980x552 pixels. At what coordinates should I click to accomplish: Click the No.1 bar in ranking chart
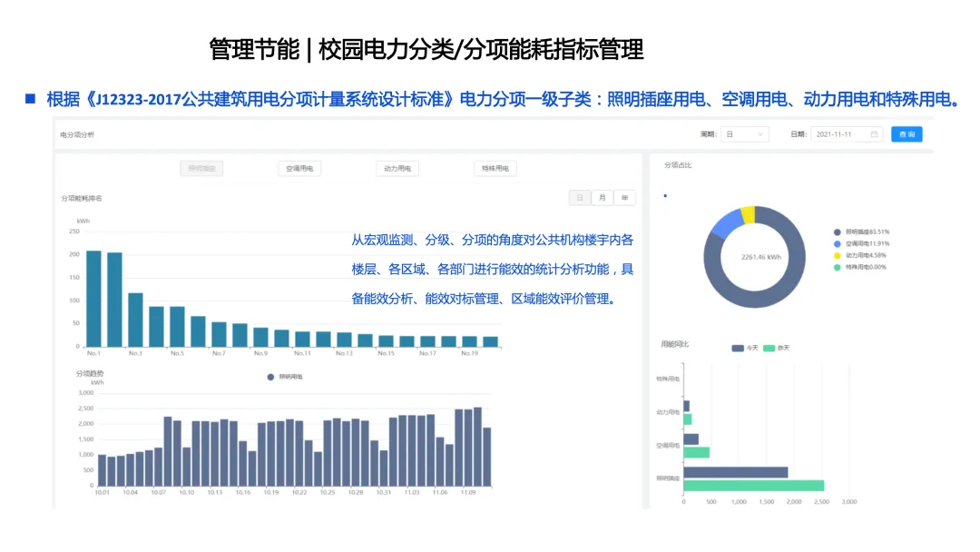93,299
